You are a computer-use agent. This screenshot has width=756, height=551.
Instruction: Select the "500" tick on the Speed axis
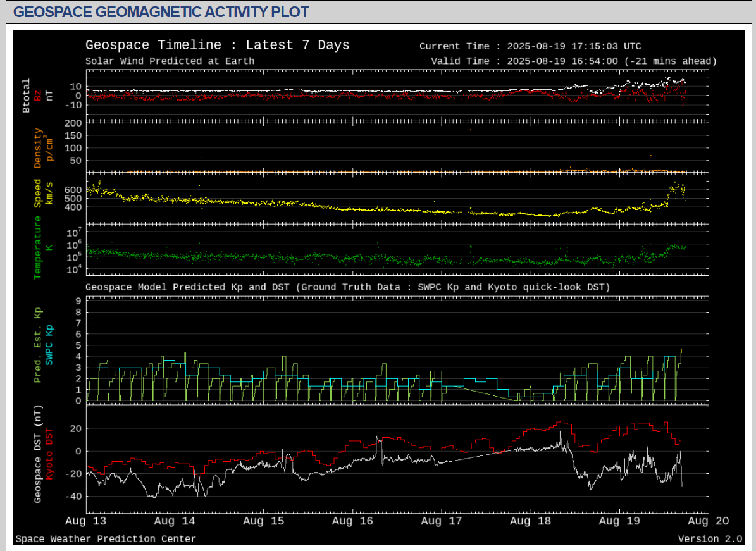coord(73,199)
